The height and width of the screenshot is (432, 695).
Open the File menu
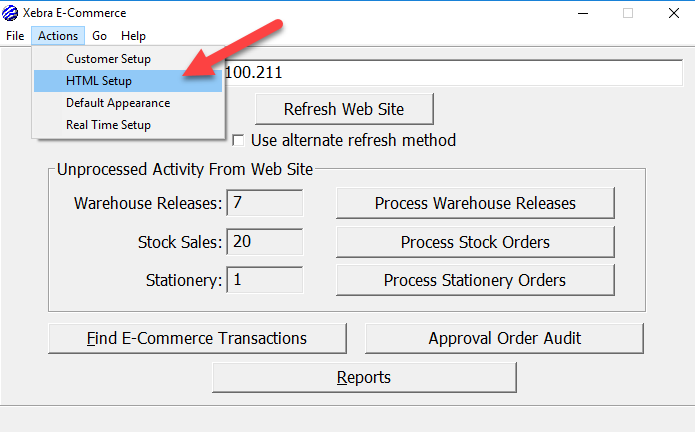[15, 36]
